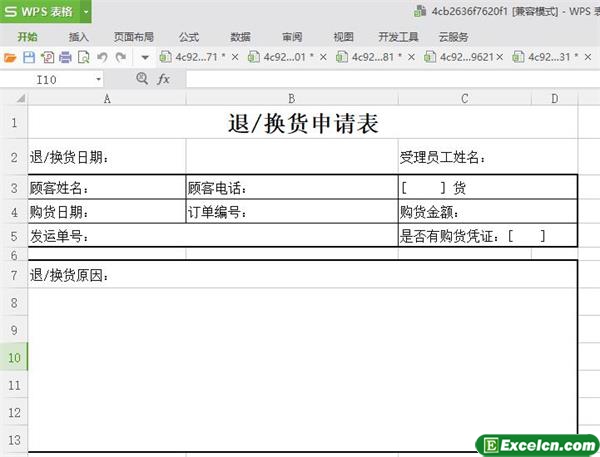Click the cell 顾客电话：
The image size is (600, 457).
click(x=292, y=188)
